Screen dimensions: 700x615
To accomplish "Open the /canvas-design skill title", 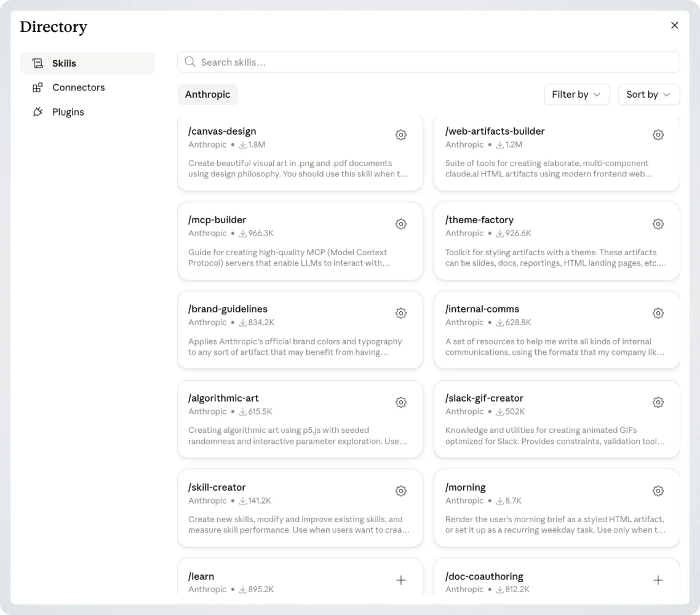I will pyautogui.click(x=222, y=131).
